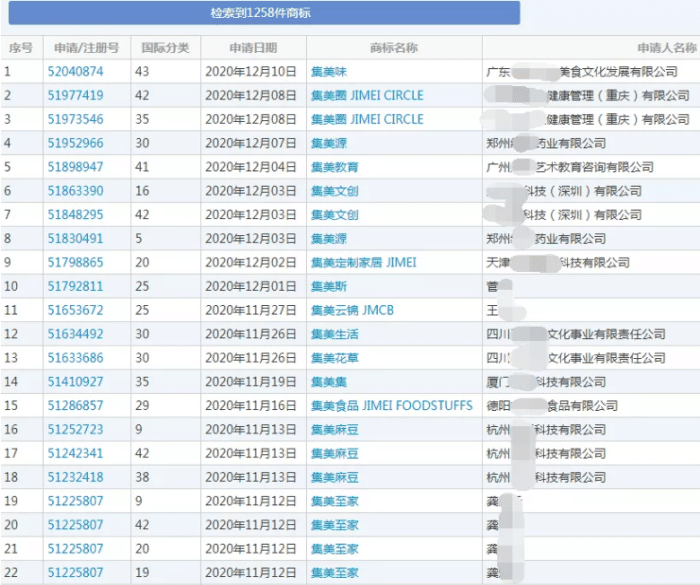Open registration number 52040874
The height and width of the screenshot is (585, 700).
click(75, 71)
